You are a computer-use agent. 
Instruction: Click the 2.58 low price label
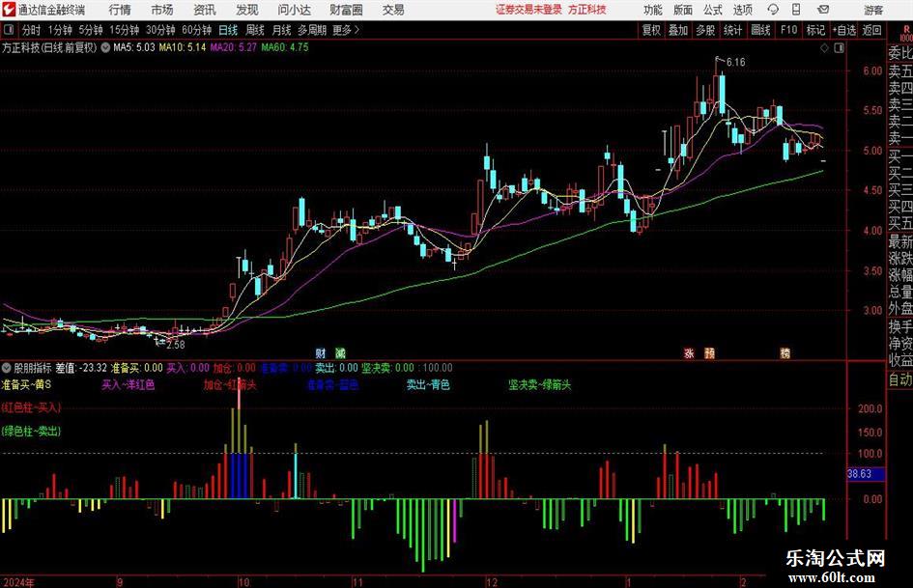[x=175, y=345]
